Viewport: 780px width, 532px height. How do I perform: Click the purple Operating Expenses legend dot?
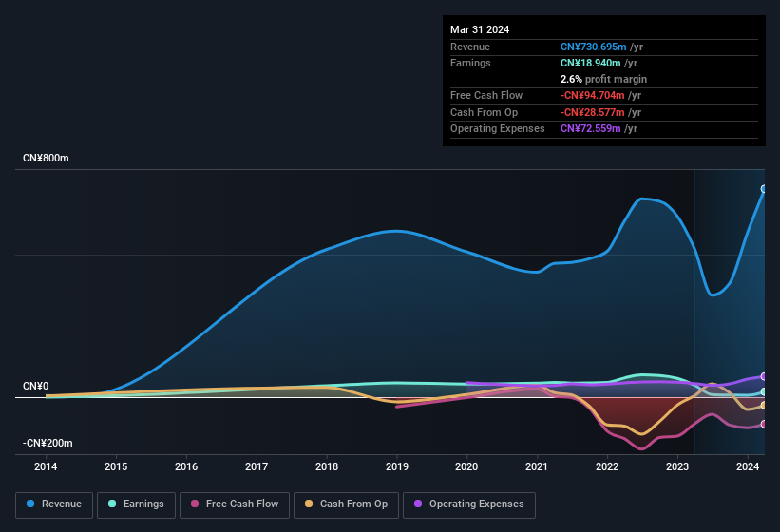click(418, 503)
